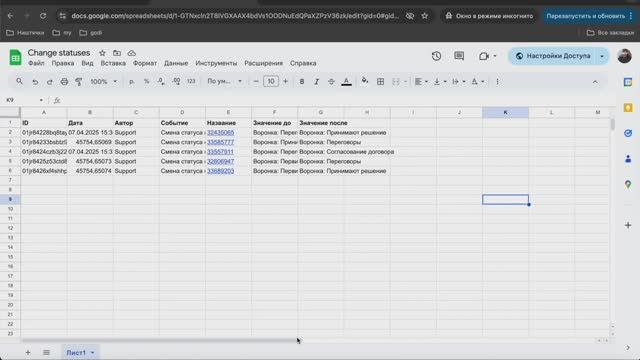This screenshot has width=640, height=360.
Task: Redo the last action
Action: (49, 82)
